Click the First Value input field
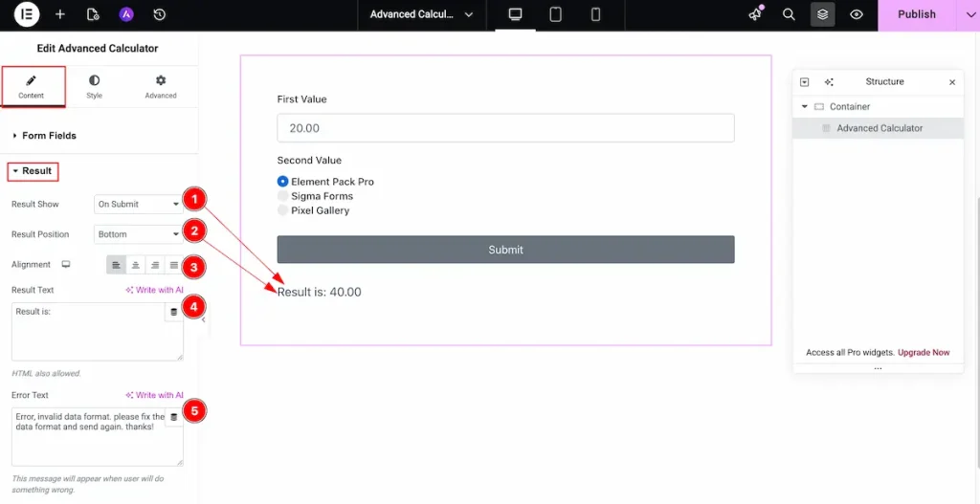 coord(505,128)
